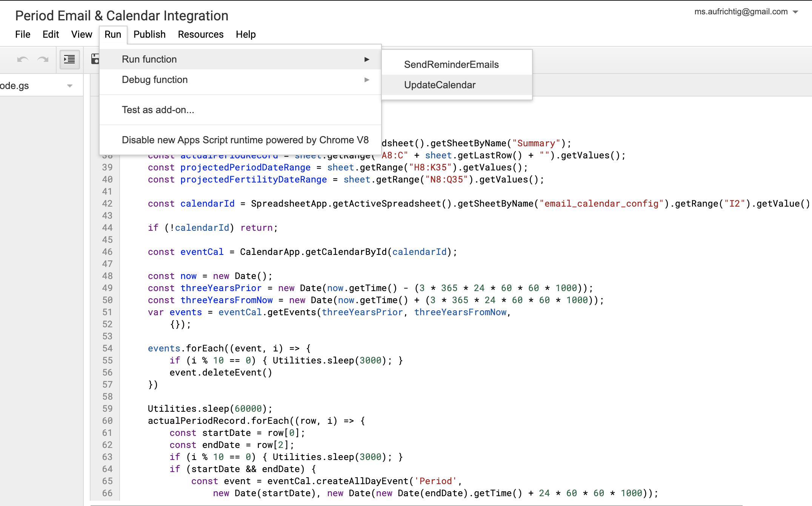Select Run function menu entry
This screenshot has width=812, height=506.
click(240, 59)
